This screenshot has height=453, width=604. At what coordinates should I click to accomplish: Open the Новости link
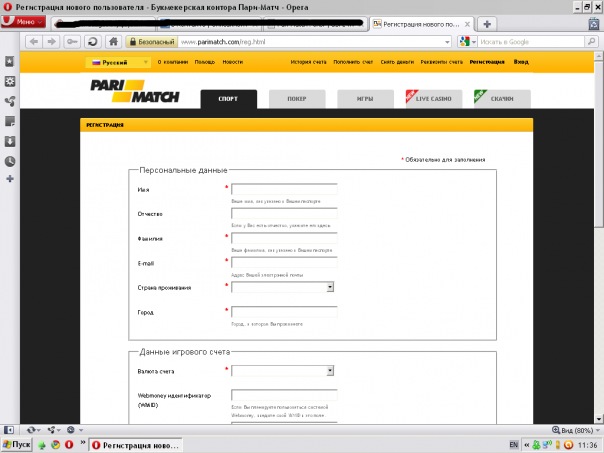[x=233, y=62]
